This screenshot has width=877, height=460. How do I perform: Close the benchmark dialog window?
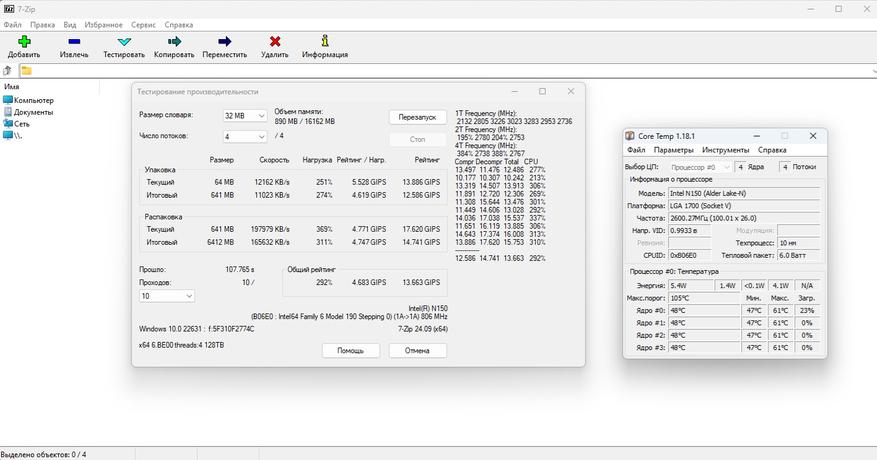click(x=570, y=91)
